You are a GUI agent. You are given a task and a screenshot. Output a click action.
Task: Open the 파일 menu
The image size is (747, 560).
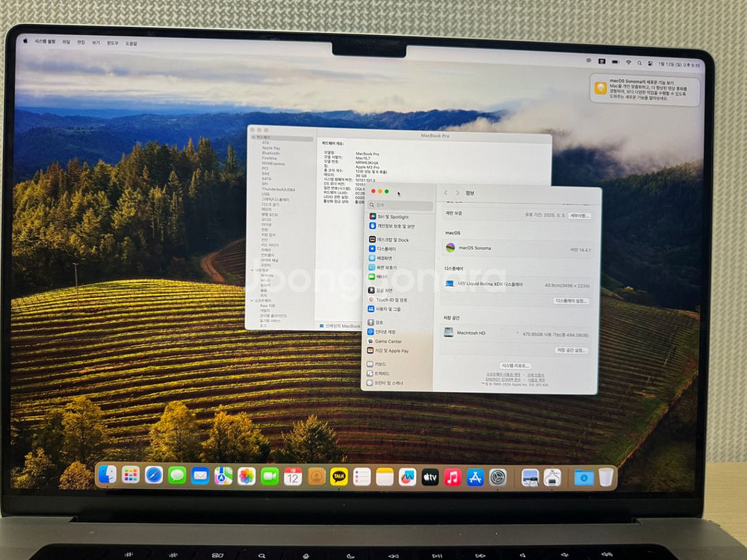pos(66,42)
